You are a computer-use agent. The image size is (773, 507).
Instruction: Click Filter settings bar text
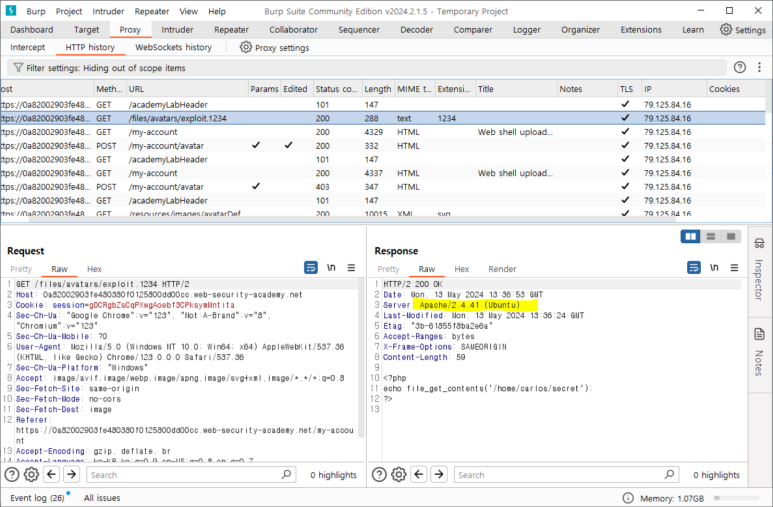point(105,68)
